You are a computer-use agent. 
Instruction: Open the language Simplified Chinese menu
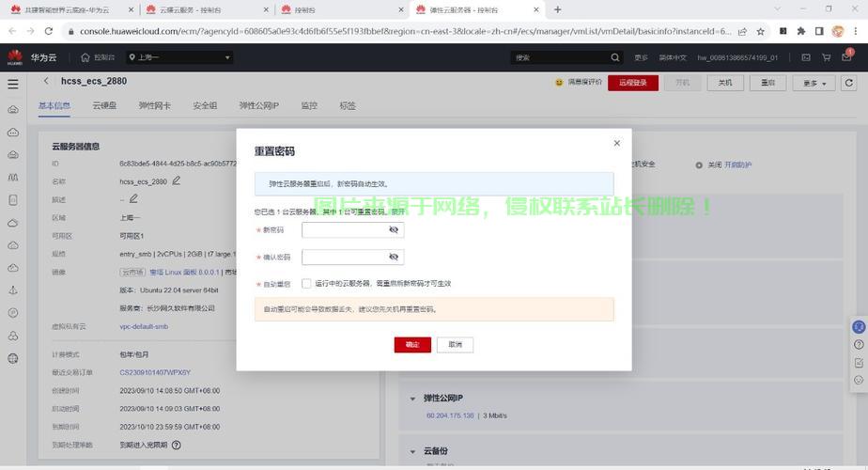[673, 57]
